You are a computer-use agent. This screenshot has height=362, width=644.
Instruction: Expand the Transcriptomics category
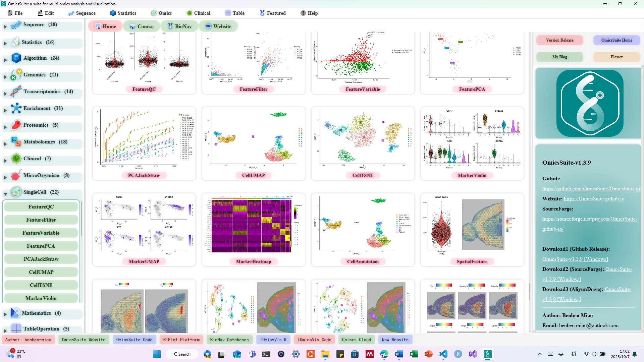(x=5, y=93)
